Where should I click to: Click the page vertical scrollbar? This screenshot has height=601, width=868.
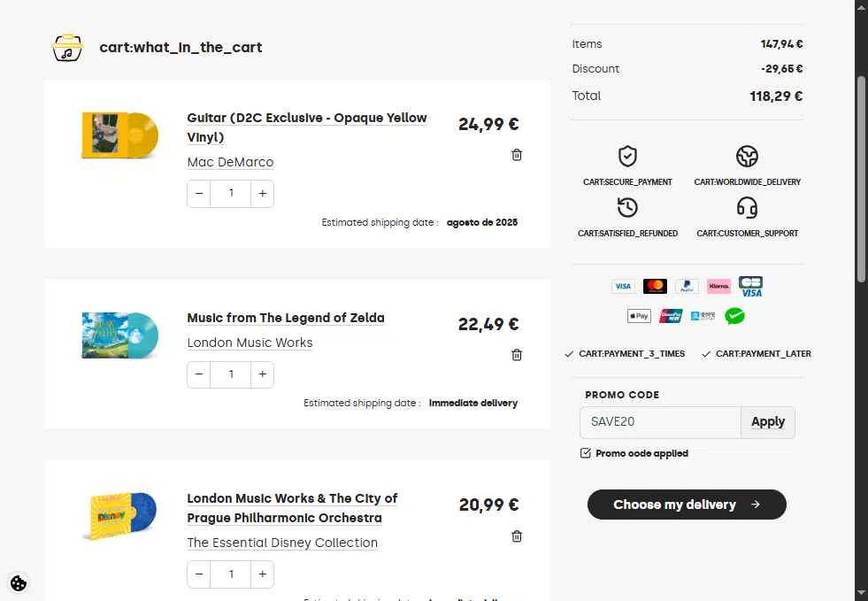(x=861, y=180)
